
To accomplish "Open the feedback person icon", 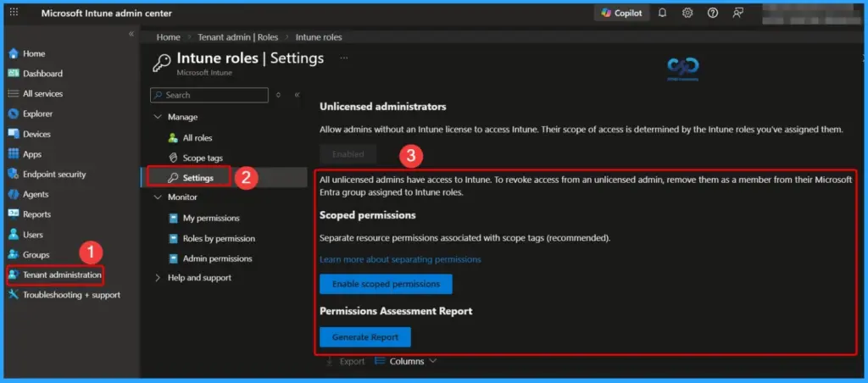I will click(737, 13).
